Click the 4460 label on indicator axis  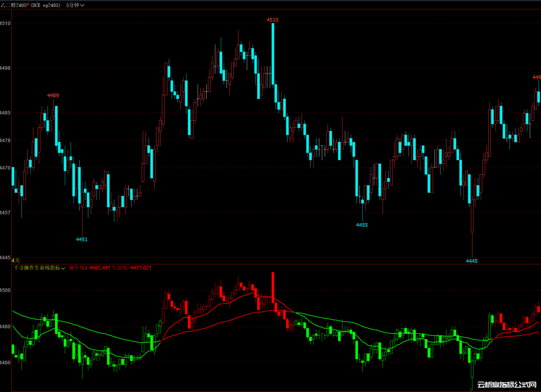coord(6,363)
